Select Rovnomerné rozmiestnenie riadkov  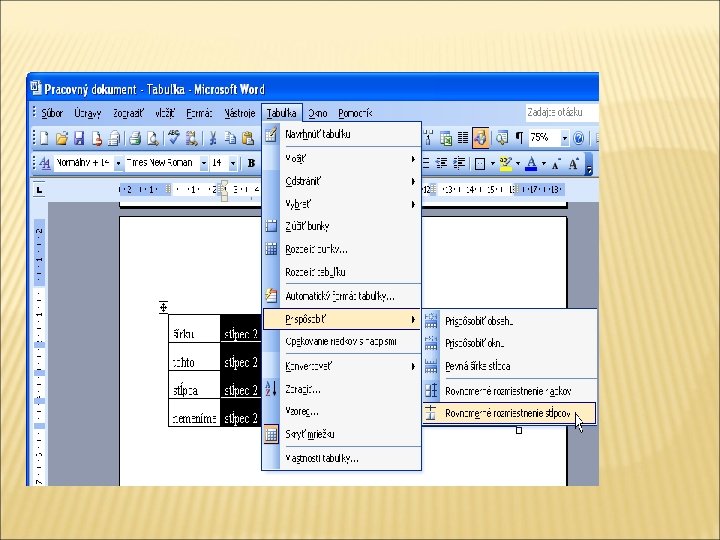(509, 391)
